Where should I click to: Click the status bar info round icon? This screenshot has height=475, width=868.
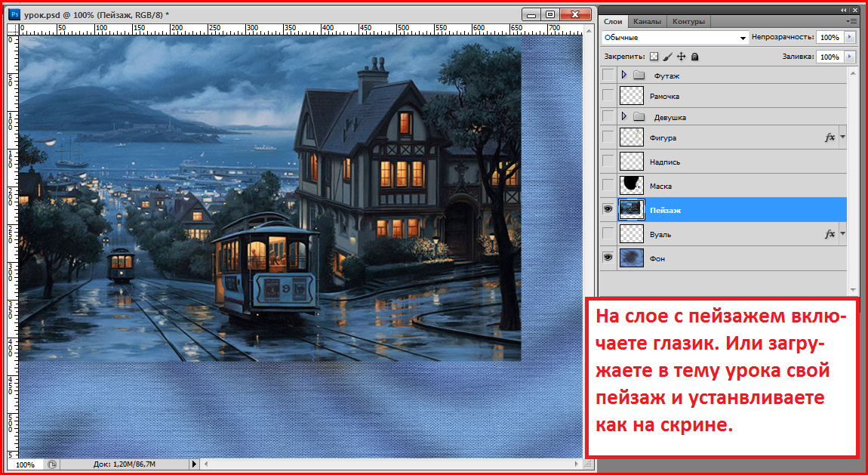coord(51,464)
